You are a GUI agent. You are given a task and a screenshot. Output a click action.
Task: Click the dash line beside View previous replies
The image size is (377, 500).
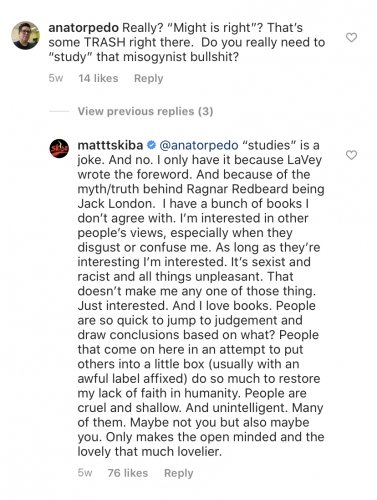[59, 111]
